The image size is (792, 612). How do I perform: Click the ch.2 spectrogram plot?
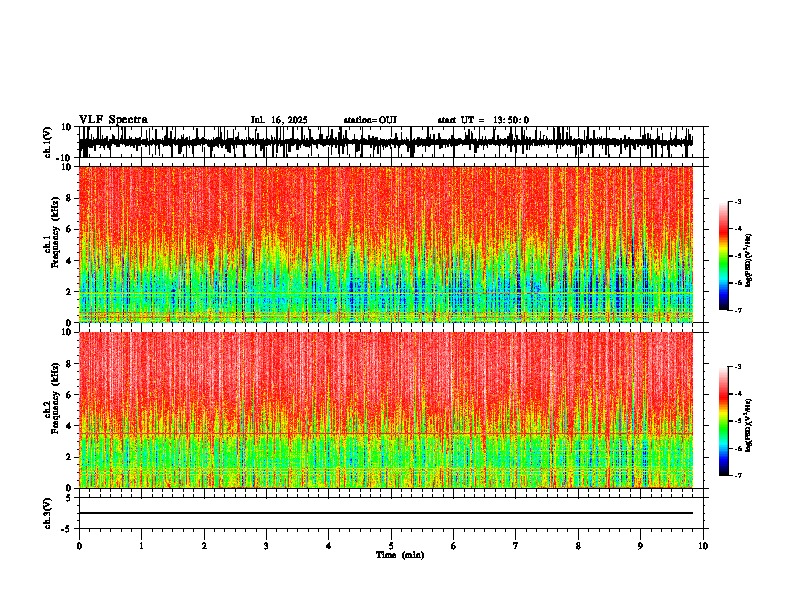coord(386,410)
